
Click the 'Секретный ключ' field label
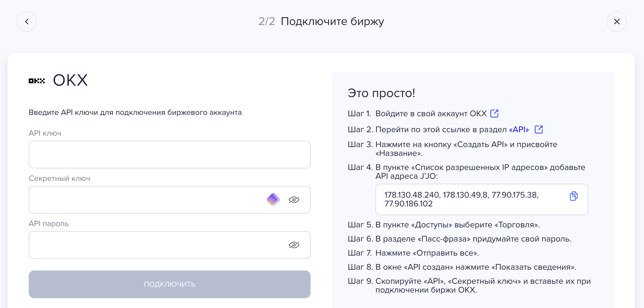[x=60, y=178]
